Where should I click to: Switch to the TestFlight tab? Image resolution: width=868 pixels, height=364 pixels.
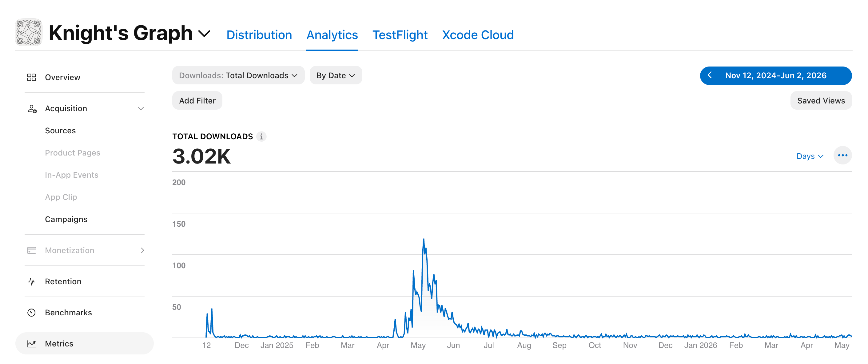tap(400, 35)
